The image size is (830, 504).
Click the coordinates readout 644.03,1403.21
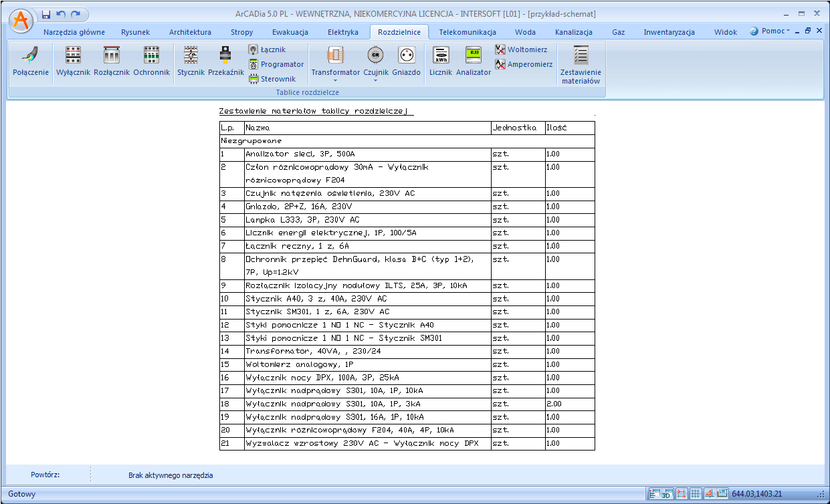pyautogui.click(x=757, y=494)
